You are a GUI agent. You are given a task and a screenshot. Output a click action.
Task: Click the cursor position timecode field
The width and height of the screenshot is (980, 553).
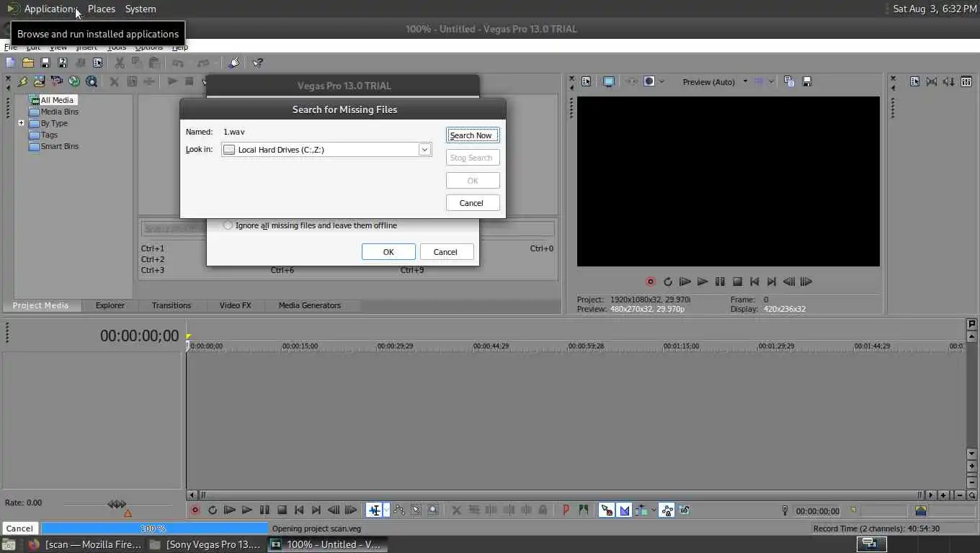(817, 511)
